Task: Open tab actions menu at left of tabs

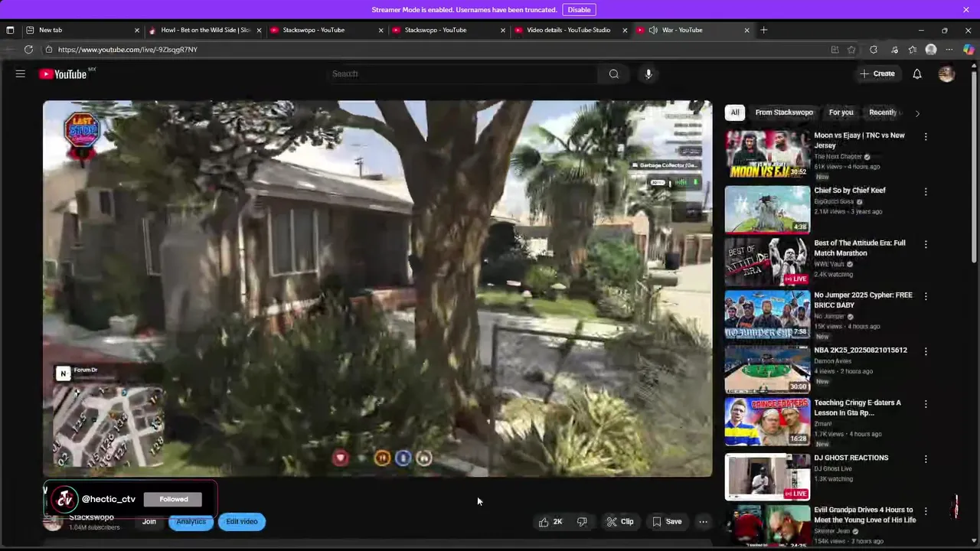Action: [x=10, y=30]
